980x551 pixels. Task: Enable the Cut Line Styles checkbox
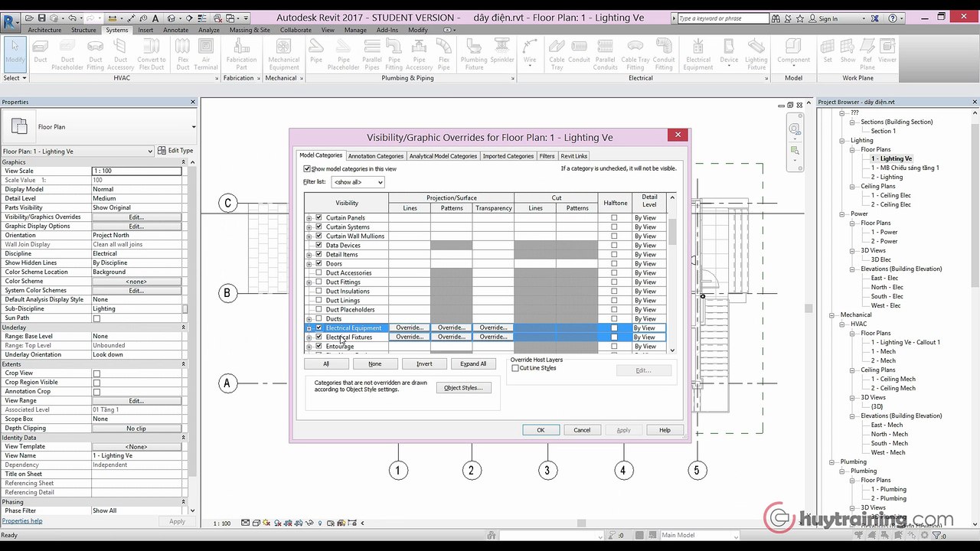point(515,368)
